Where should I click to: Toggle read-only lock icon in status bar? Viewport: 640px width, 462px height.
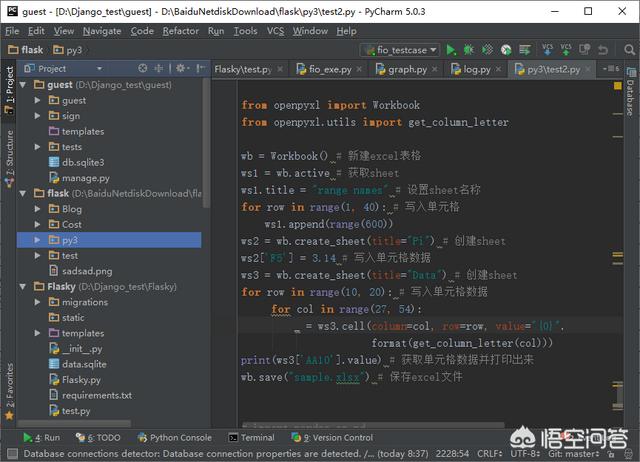click(610, 454)
